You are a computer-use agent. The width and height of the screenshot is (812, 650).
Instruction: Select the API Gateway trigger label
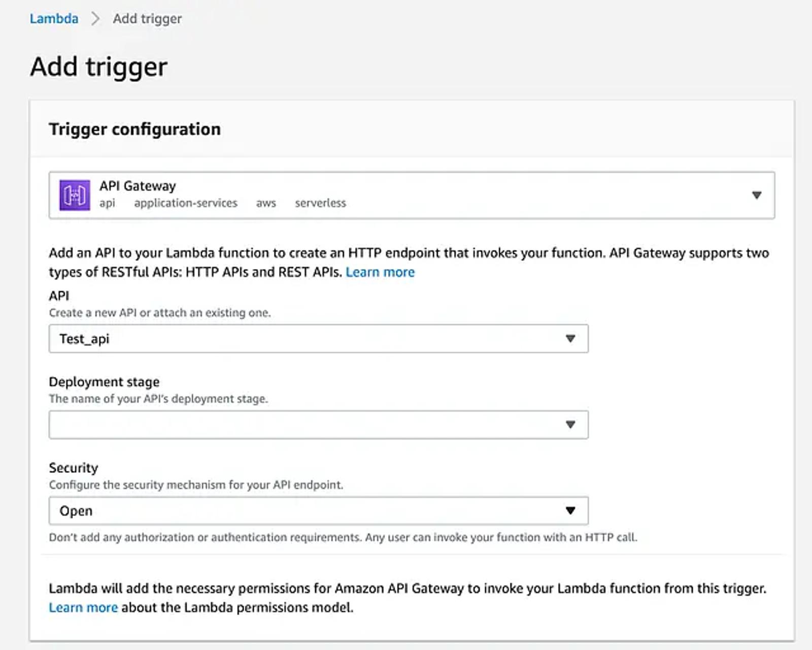tap(138, 186)
